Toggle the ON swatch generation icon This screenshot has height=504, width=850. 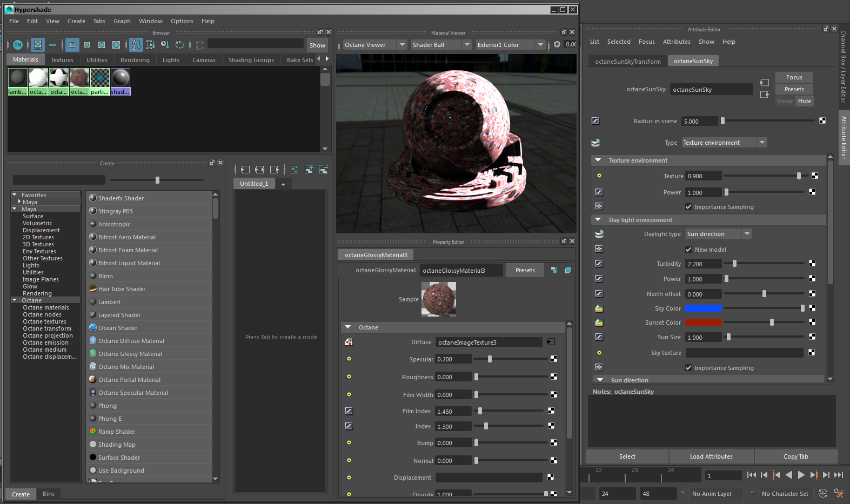click(18, 45)
